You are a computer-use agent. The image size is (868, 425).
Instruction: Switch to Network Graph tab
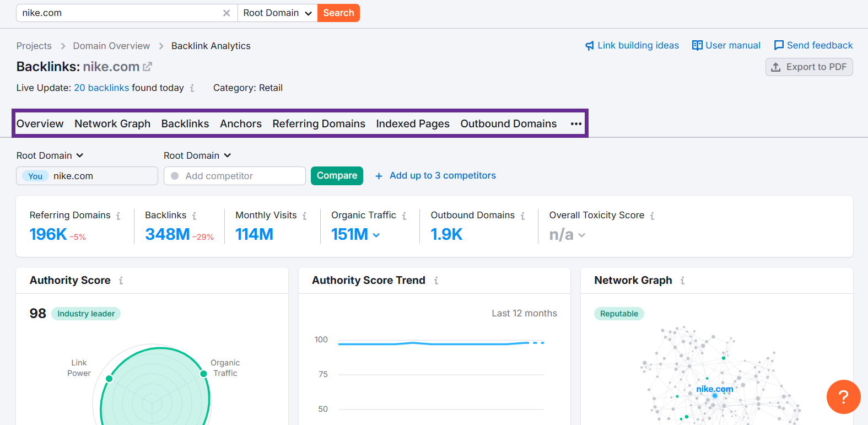tap(112, 124)
